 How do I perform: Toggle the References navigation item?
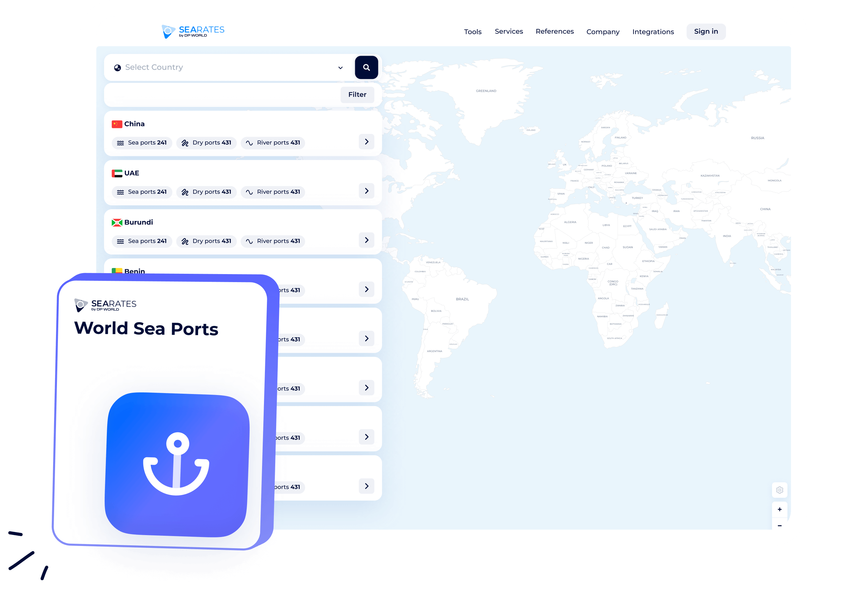[554, 31]
